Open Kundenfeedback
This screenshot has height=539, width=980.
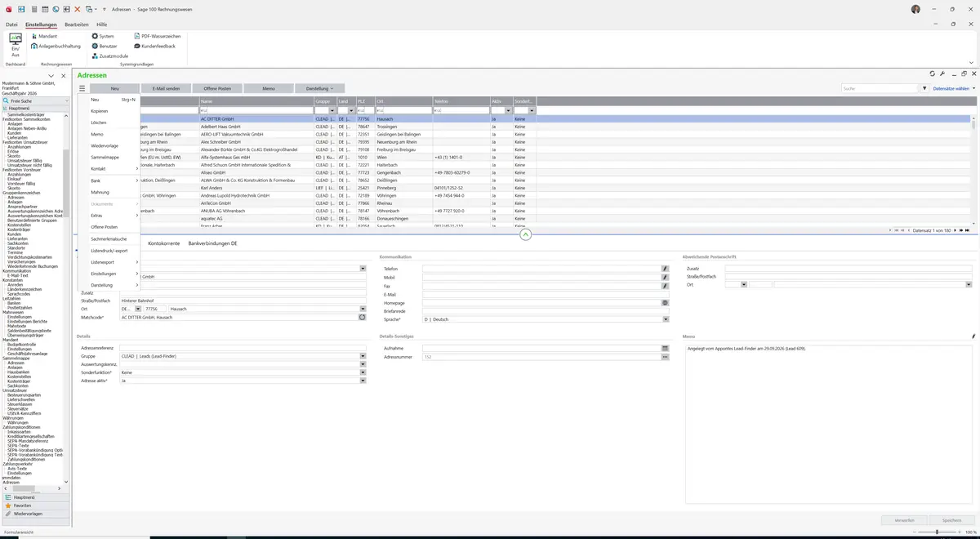pyautogui.click(x=154, y=46)
